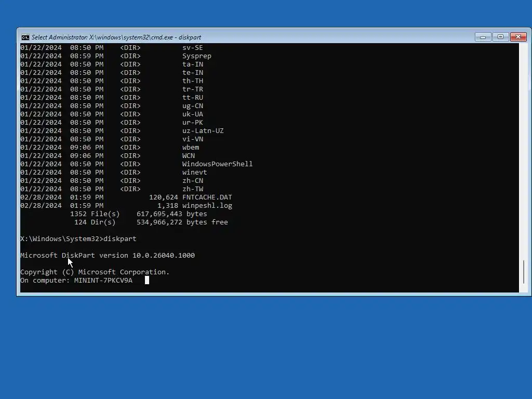Click the 'Copyright (C) Microsoft Corporation.' line
This screenshot has width=532, height=399.
(95, 272)
